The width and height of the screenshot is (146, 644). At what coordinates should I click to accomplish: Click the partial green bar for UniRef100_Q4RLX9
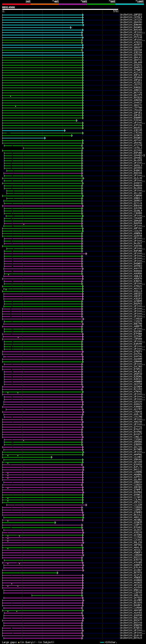click(x=57, y=595)
